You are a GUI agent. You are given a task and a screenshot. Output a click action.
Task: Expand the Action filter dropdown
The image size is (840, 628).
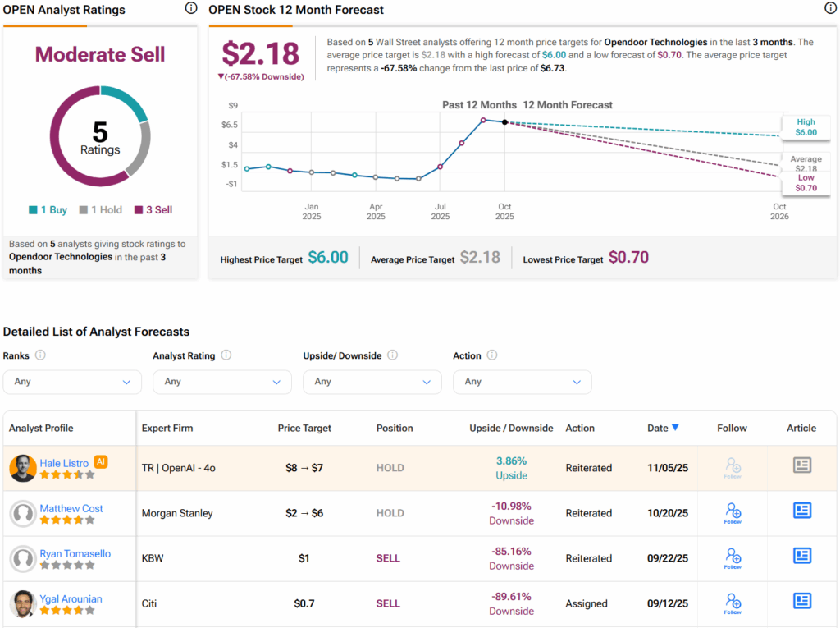[522, 382]
